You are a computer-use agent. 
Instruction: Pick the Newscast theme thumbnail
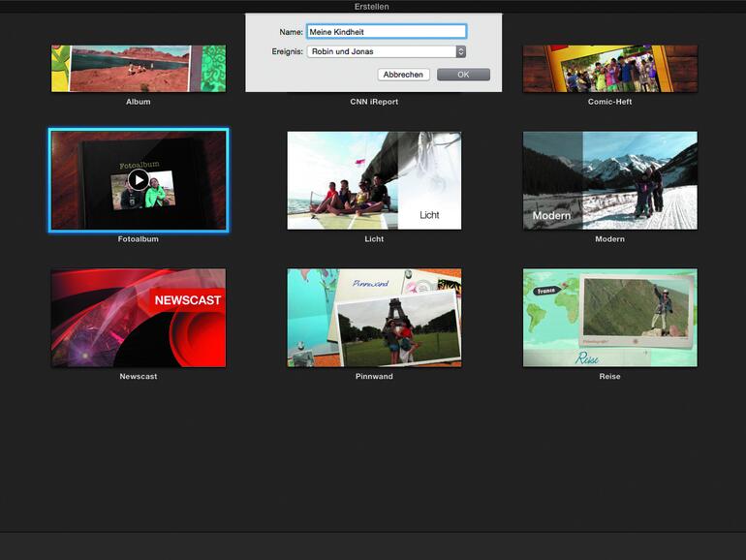click(139, 318)
